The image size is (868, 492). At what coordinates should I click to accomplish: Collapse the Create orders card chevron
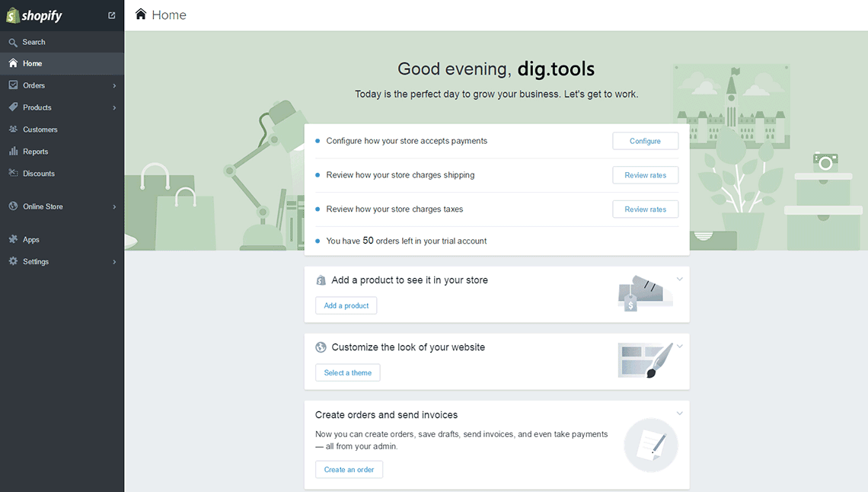click(680, 414)
